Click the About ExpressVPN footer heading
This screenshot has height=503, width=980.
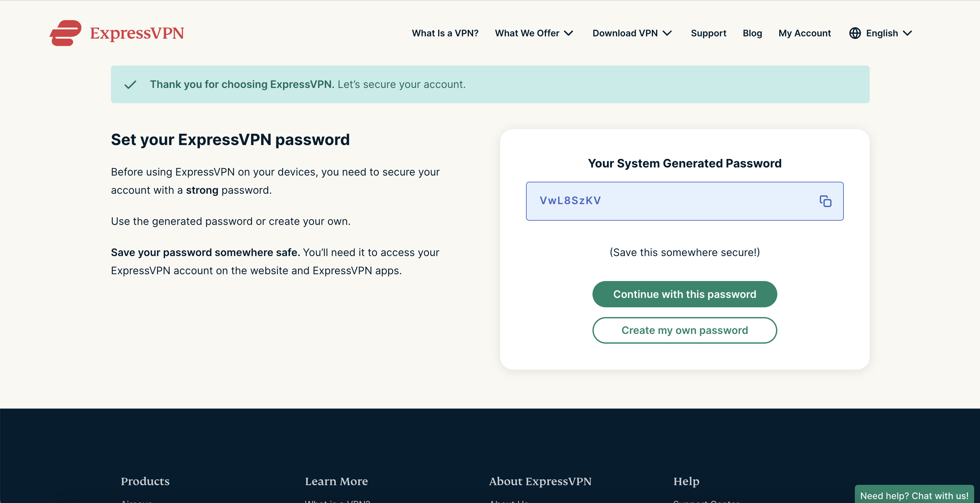(540, 481)
